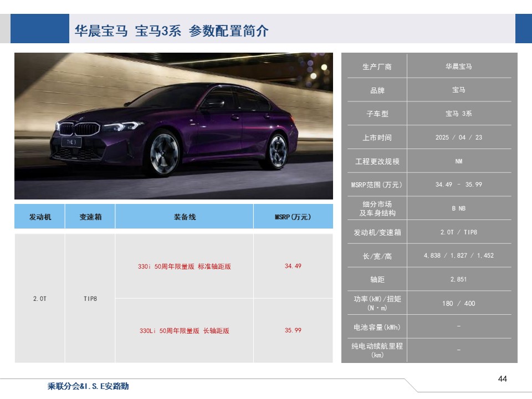
Task: Click the 子车型 label
Action: (377, 114)
